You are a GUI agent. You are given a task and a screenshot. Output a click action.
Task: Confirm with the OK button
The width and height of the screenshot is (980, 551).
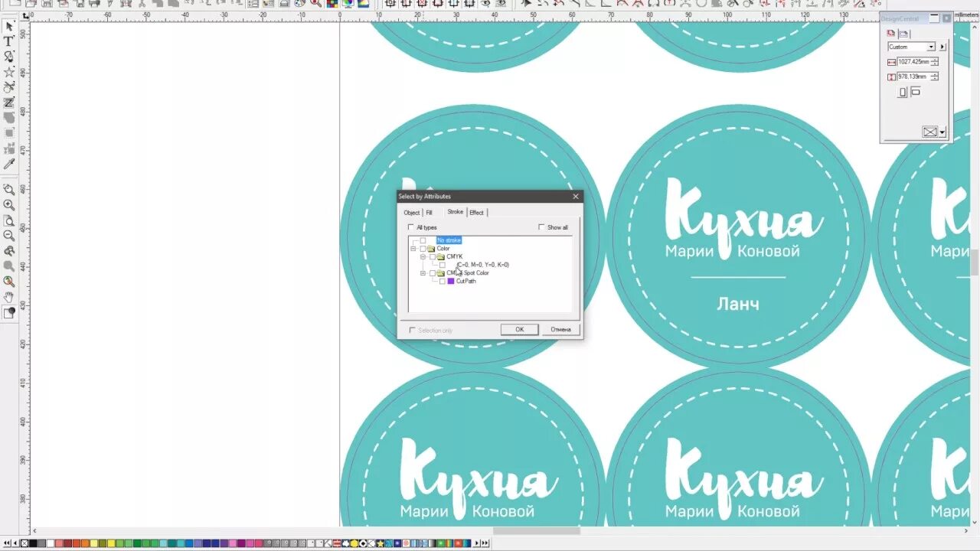click(520, 329)
